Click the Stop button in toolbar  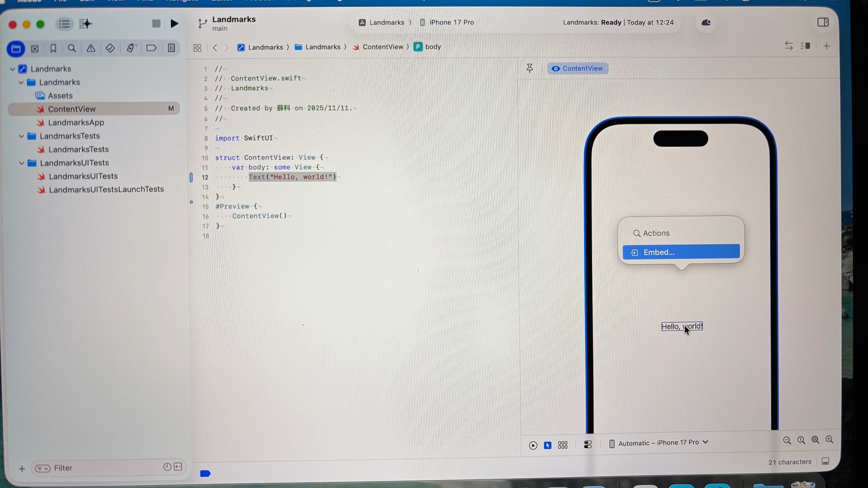tap(156, 23)
